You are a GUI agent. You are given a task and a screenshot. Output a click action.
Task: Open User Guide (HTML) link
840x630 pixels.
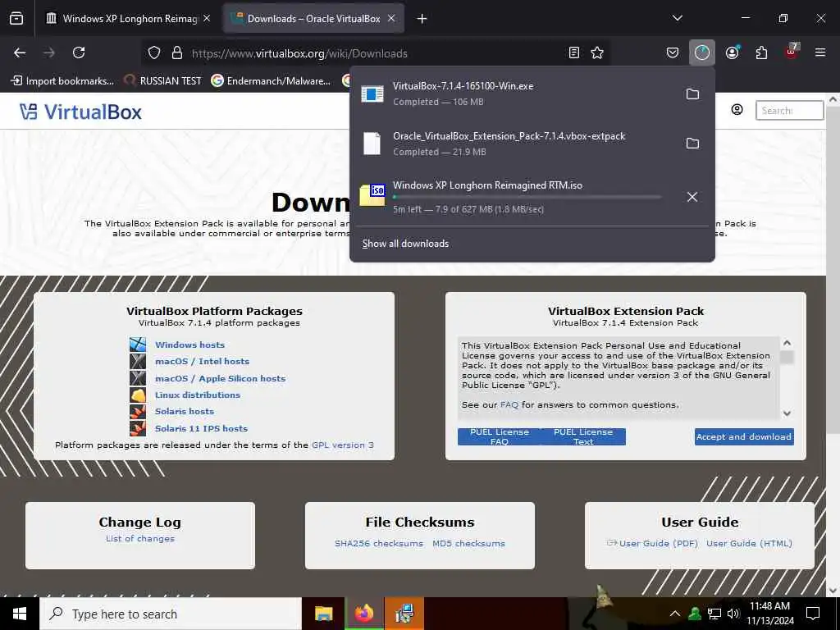coord(749,543)
